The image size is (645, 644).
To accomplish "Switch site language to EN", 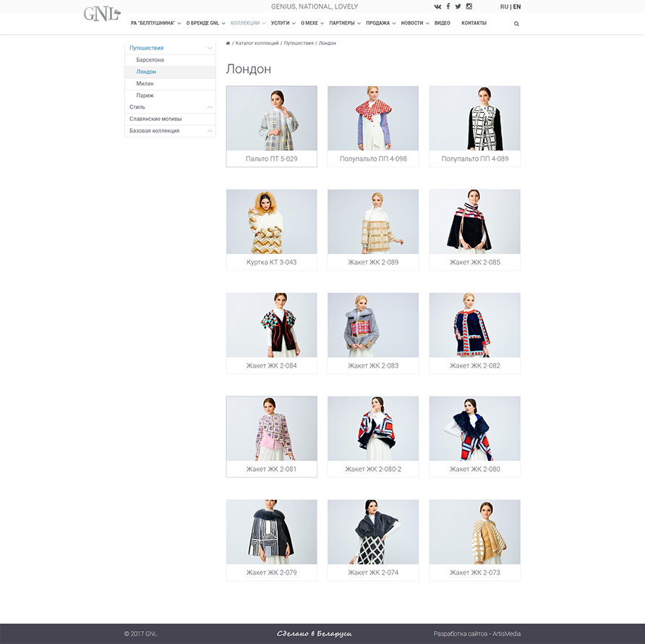I will pyautogui.click(x=517, y=7).
